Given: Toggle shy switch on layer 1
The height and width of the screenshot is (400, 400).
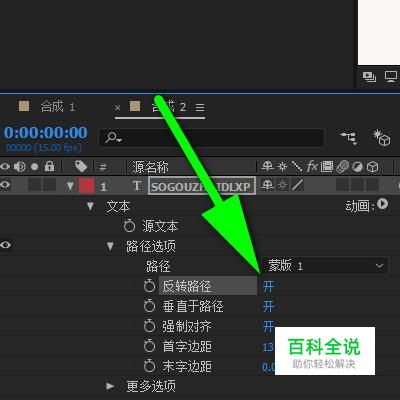Looking at the screenshot, I should coord(267,185).
